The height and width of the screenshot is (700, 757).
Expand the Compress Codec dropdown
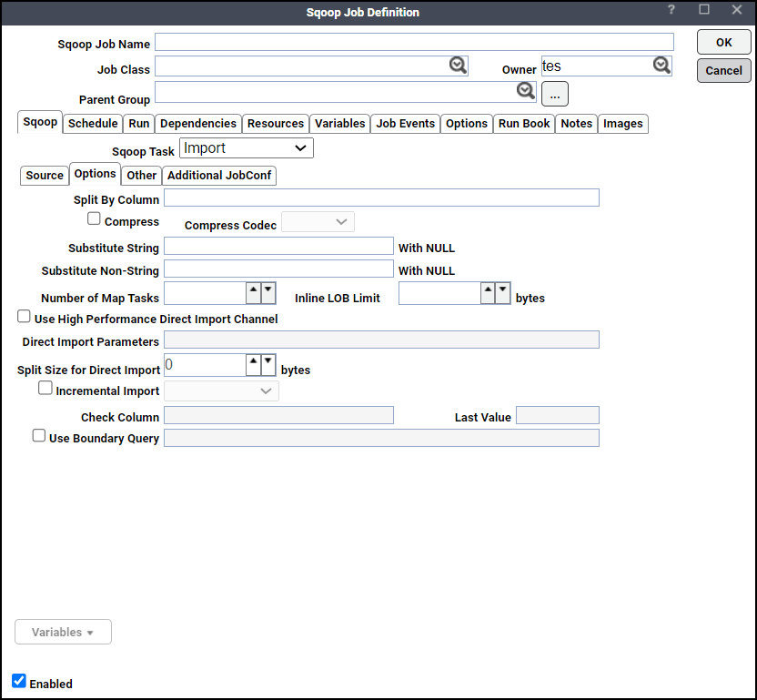pyautogui.click(x=318, y=222)
